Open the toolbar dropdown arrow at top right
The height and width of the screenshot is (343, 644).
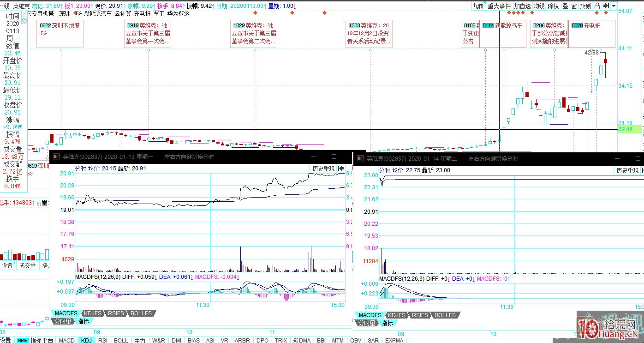coord(614,6)
